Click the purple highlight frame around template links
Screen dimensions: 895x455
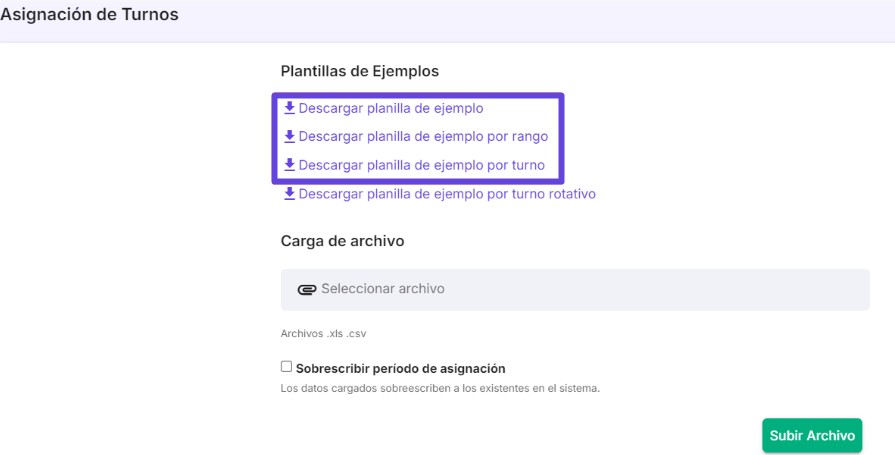[564, 138]
